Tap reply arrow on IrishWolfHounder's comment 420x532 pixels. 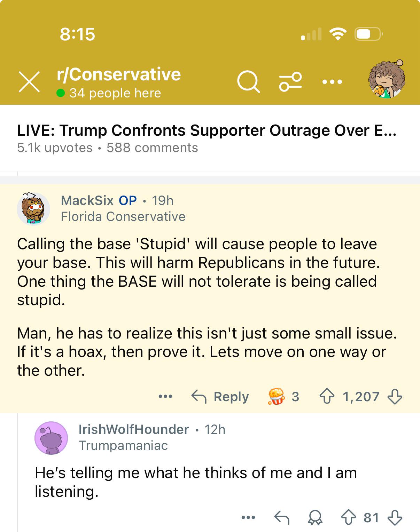click(x=282, y=518)
